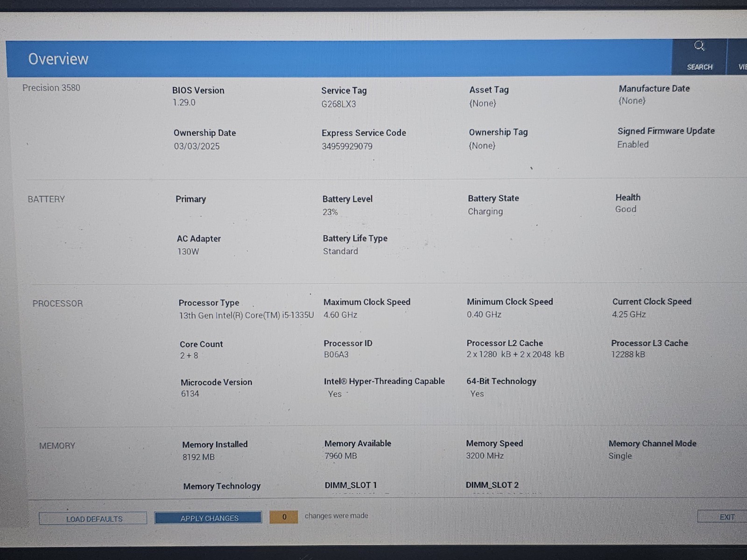Screen dimensions: 747x560
Task: Select Battery Life Type value Standard
Action: click(340, 251)
